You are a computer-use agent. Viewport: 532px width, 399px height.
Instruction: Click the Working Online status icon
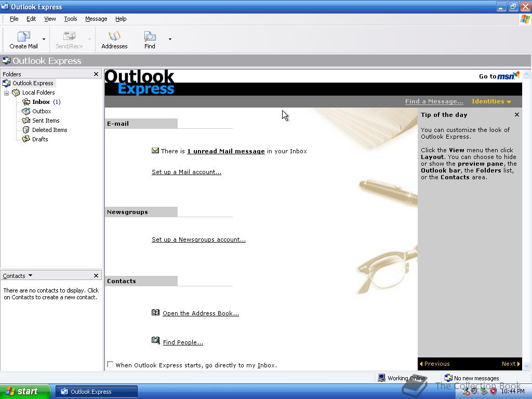coord(382,378)
